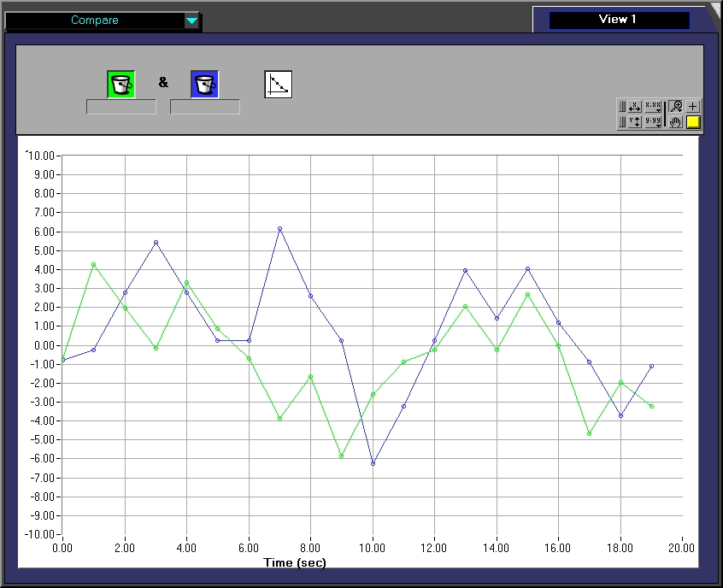Click the Time (sec) axis label

click(x=295, y=562)
